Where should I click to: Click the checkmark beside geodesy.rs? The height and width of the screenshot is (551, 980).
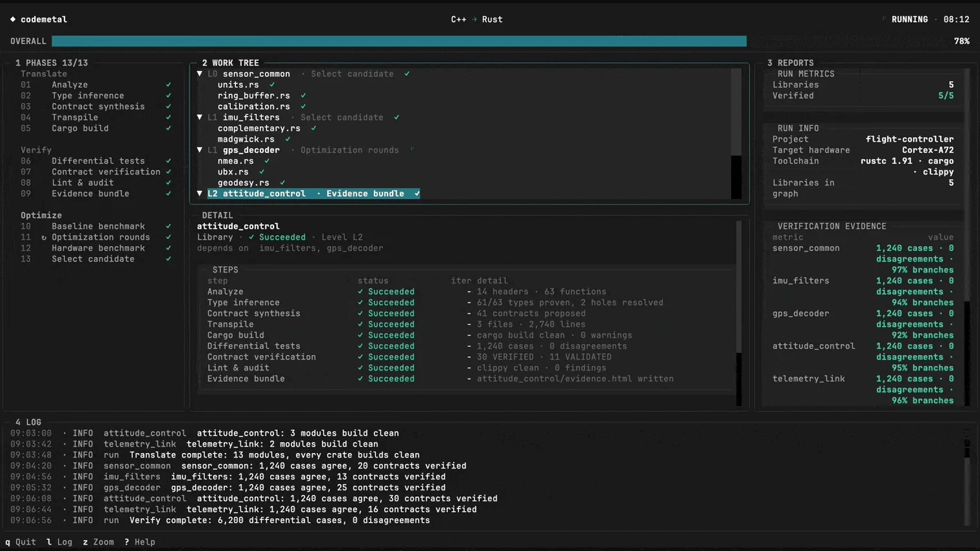(x=282, y=183)
